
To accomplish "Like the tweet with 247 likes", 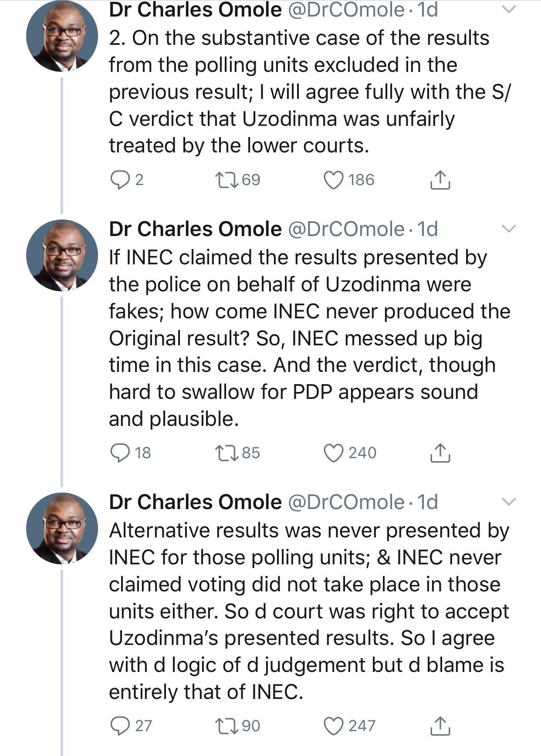I will [x=334, y=726].
